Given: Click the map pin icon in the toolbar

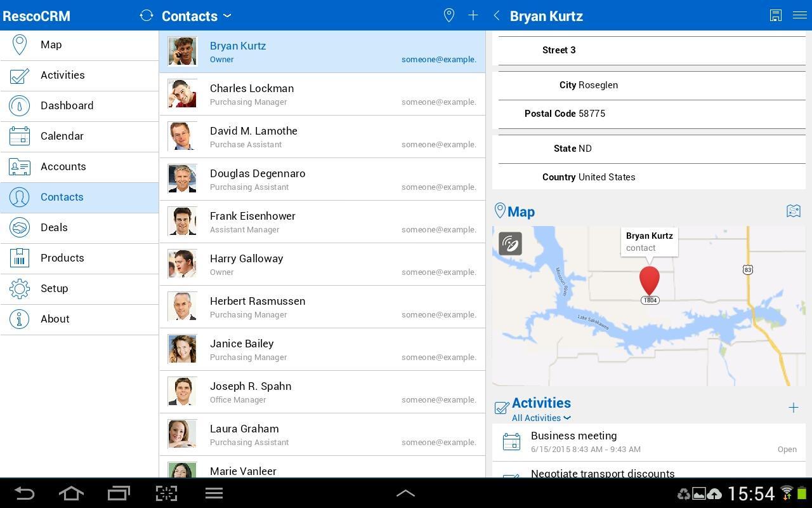Looking at the screenshot, I should 449,15.
